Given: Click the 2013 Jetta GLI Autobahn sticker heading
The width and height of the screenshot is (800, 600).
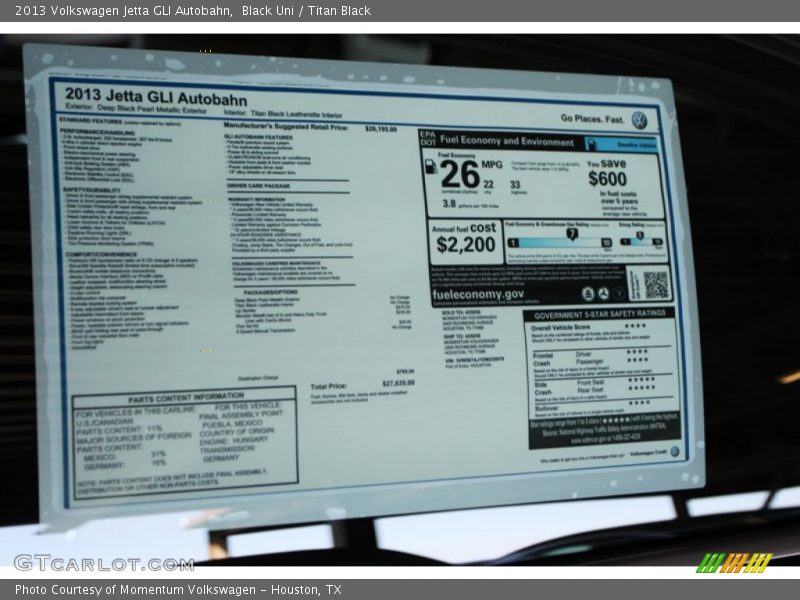Looking at the screenshot, I should [x=156, y=100].
